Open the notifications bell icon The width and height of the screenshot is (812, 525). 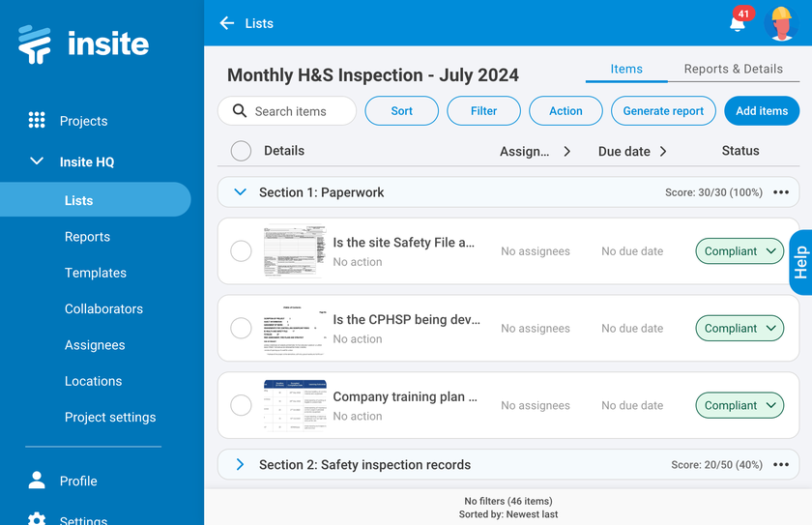738,23
